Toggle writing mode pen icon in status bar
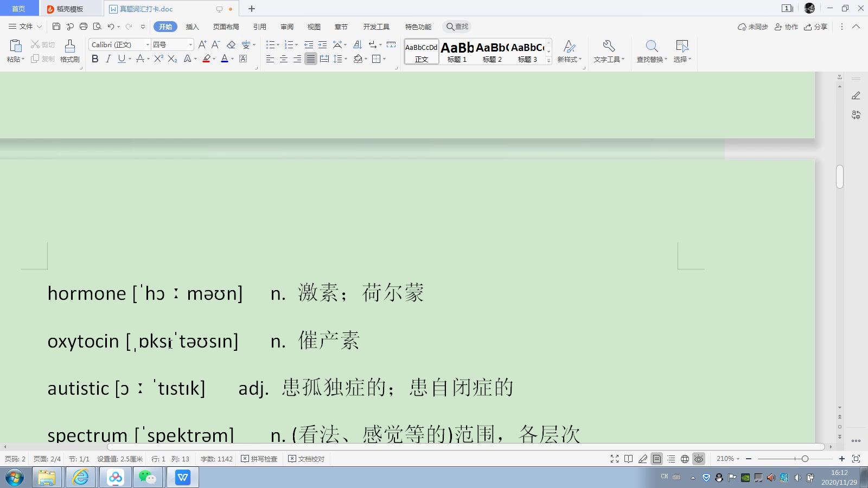The height and width of the screenshot is (488, 868). pyautogui.click(x=643, y=459)
